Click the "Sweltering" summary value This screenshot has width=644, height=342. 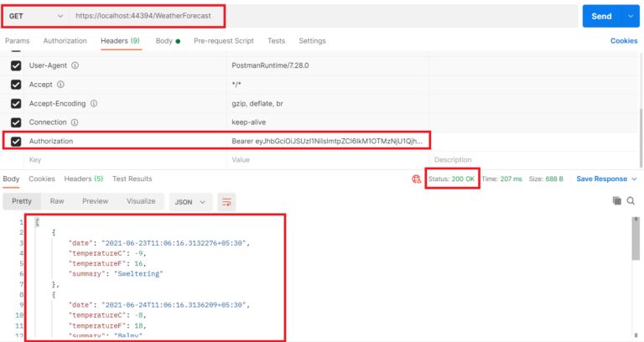pos(138,274)
